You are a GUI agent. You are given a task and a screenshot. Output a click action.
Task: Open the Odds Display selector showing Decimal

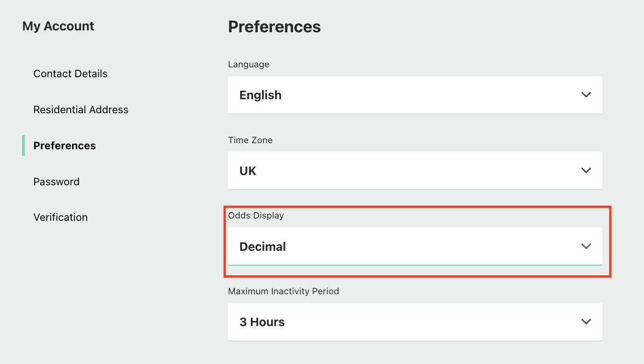coord(415,246)
